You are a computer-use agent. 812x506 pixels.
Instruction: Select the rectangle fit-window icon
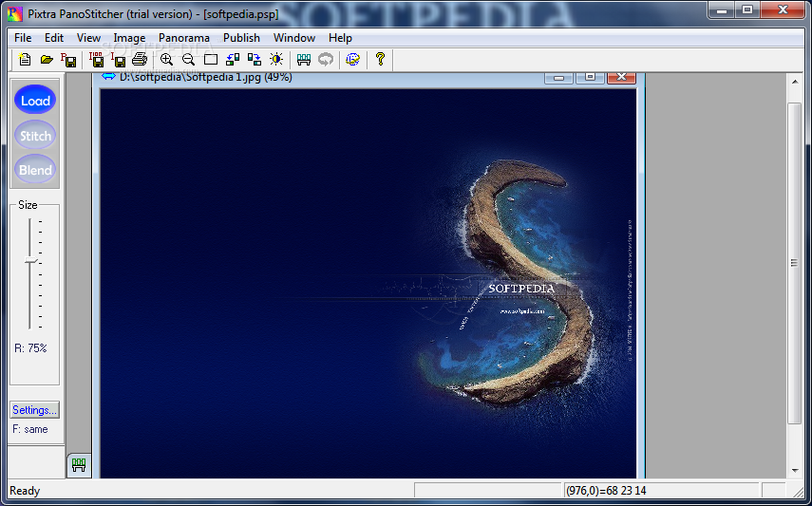click(x=210, y=60)
